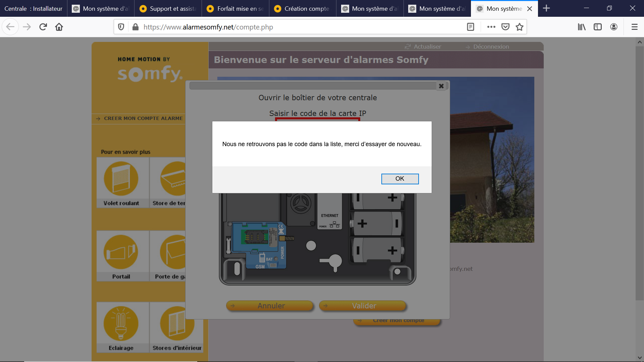Open the Eclairage tile
Screen dimensions: 644x362
(123, 327)
